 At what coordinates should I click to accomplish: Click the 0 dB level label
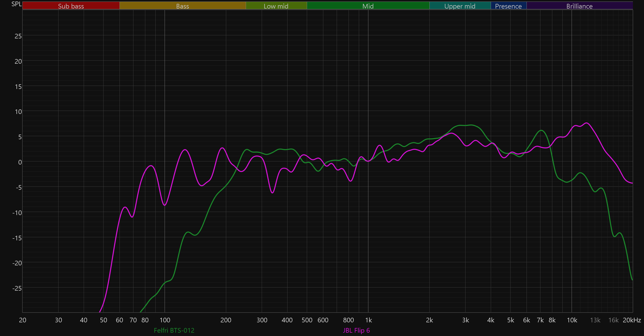point(20,162)
